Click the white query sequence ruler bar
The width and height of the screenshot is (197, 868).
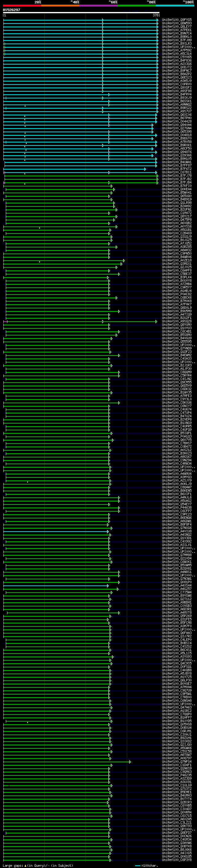coord(81,13)
